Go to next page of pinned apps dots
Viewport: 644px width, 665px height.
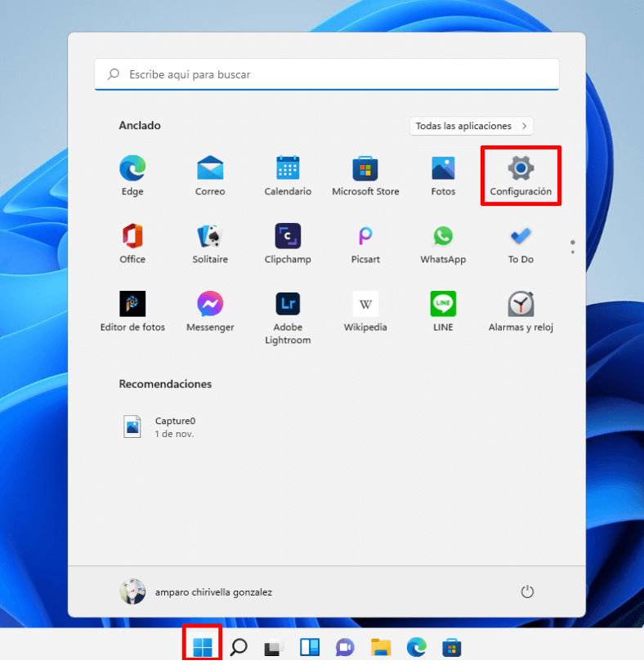point(573,252)
